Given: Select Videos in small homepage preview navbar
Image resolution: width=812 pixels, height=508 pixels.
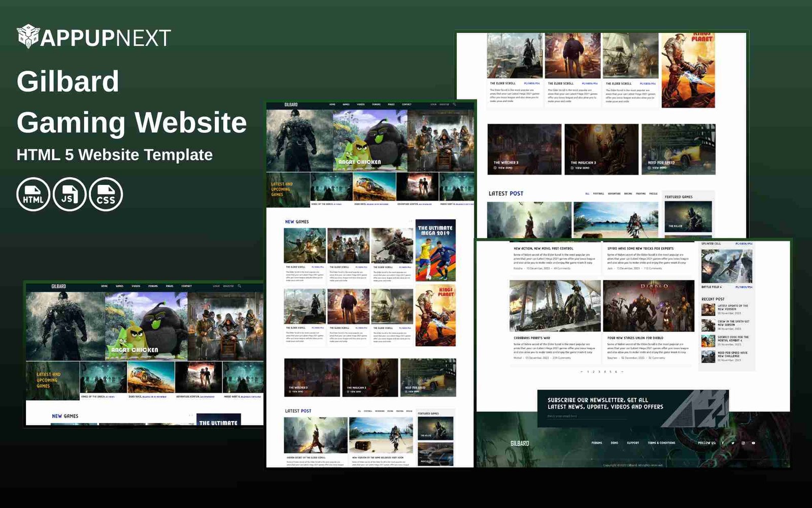Looking at the screenshot, I should point(136,286).
